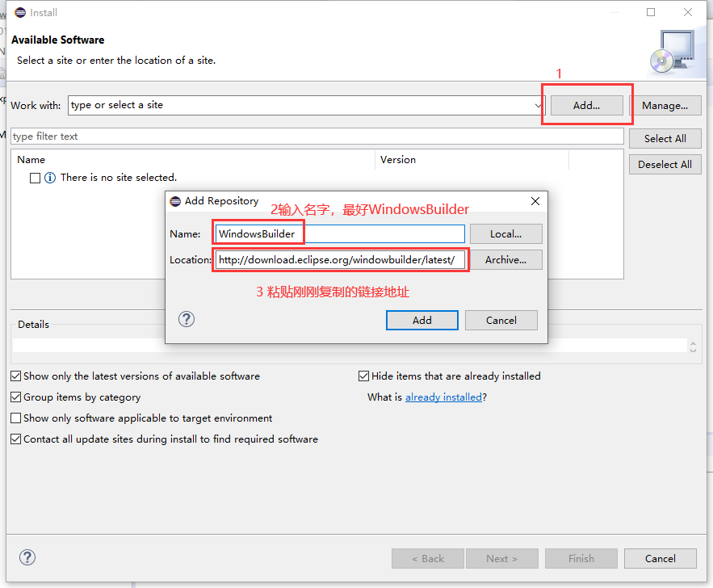Disable 'Group items by category'

(x=15, y=397)
